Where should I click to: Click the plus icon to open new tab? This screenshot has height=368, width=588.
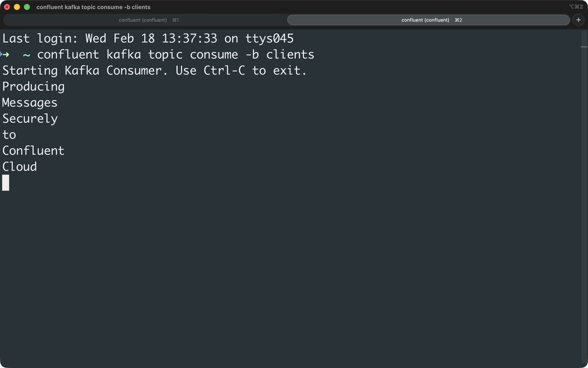point(579,20)
